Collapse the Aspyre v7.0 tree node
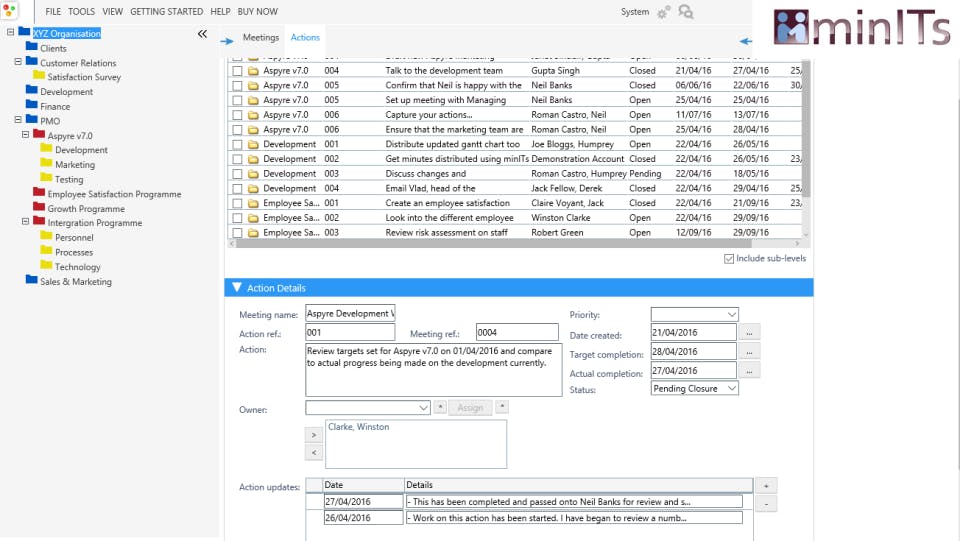960x541 pixels. coord(25,134)
